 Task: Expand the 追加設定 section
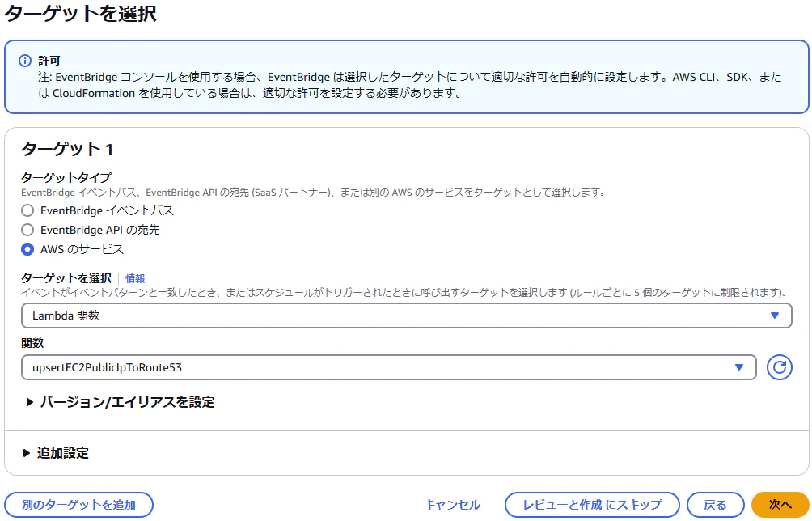pyautogui.click(x=57, y=453)
